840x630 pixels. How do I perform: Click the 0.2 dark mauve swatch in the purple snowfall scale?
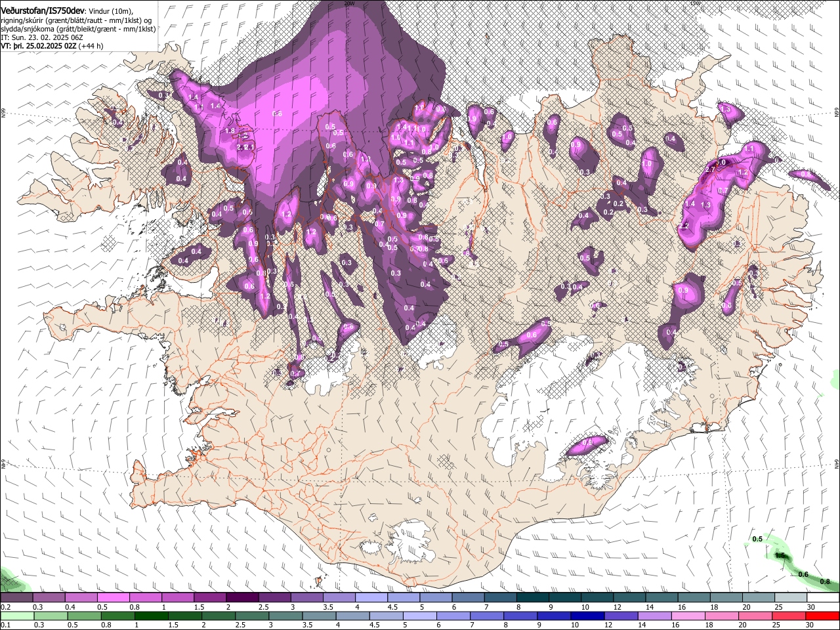(16, 598)
